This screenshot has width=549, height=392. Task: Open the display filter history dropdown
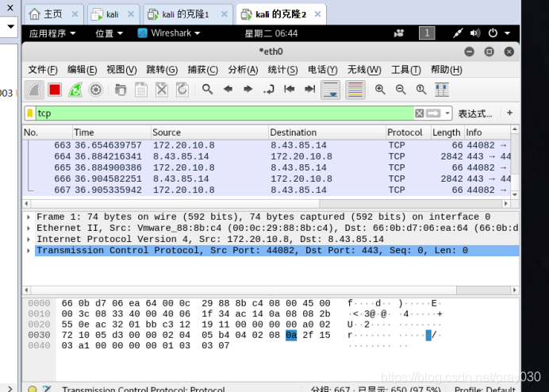(x=447, y=113)
